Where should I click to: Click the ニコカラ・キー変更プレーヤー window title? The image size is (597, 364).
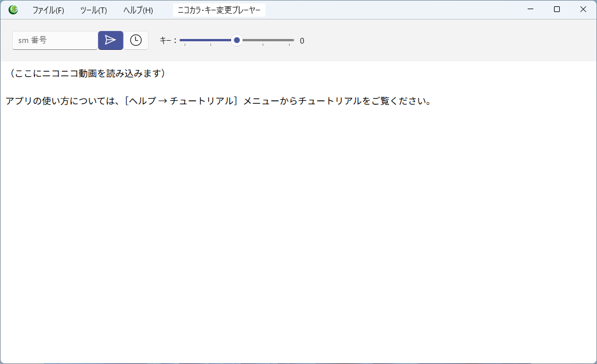(219, 10)
